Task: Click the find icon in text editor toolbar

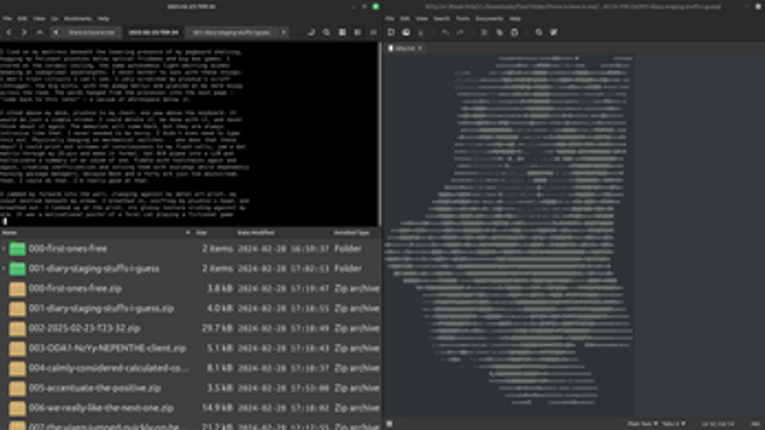Action: pyautogui.click(x=538, y=32)
